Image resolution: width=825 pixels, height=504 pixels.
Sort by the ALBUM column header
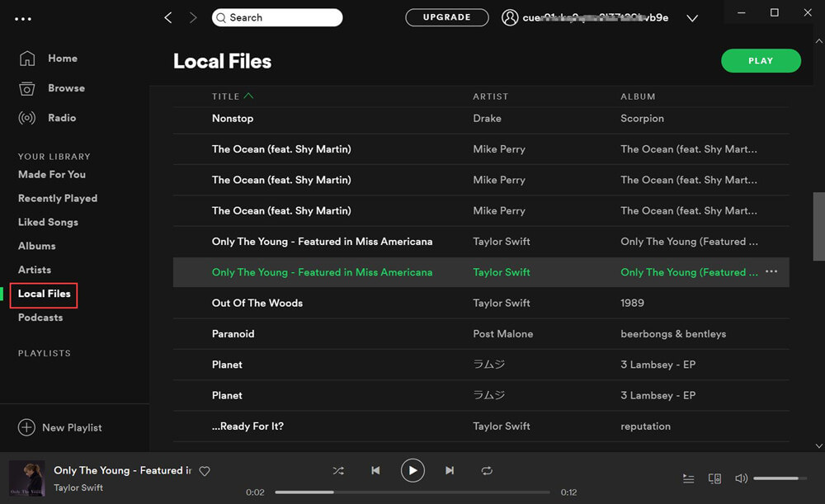click(x=638, y=97)
